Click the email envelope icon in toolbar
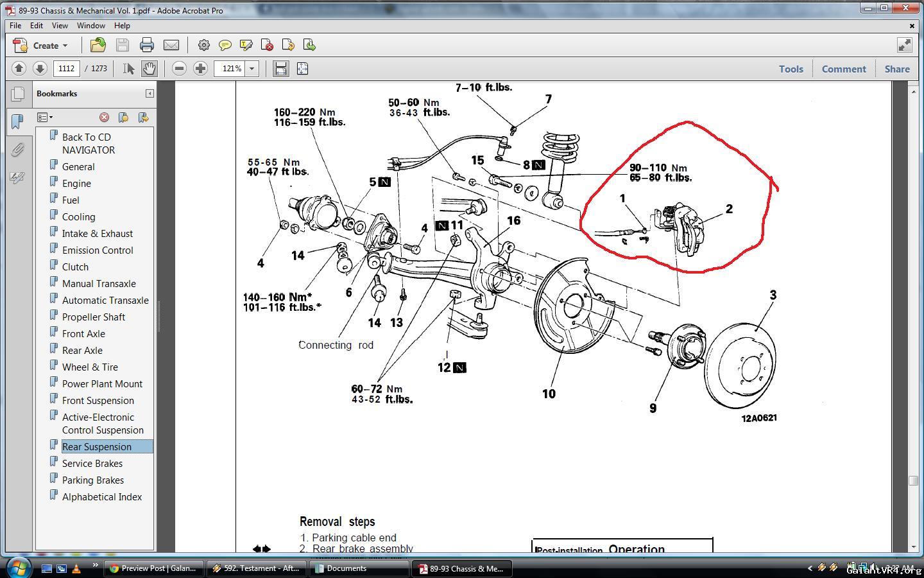Image resolution: width=924 pixels, height=578 pixels. point(171,45)
